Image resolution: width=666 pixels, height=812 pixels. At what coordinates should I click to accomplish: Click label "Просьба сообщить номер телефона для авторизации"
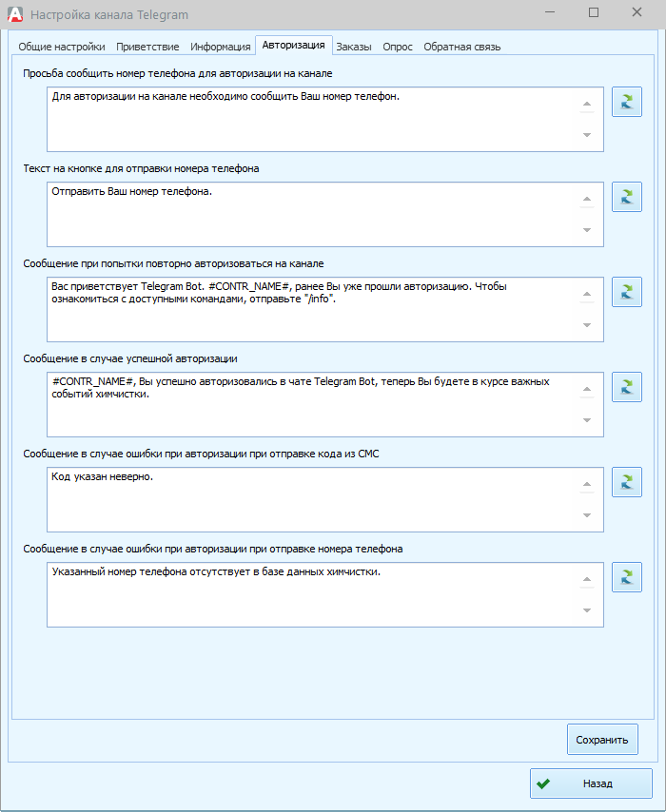click(x=178, y=73)
